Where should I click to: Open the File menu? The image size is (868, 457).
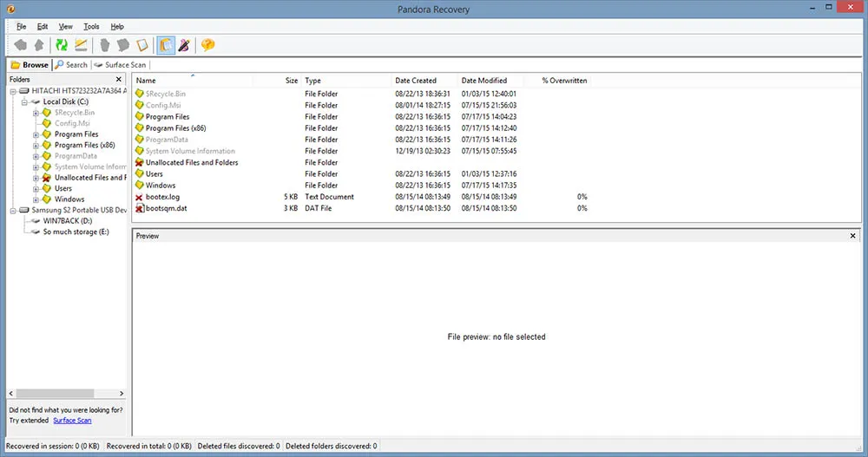[21, 27]
